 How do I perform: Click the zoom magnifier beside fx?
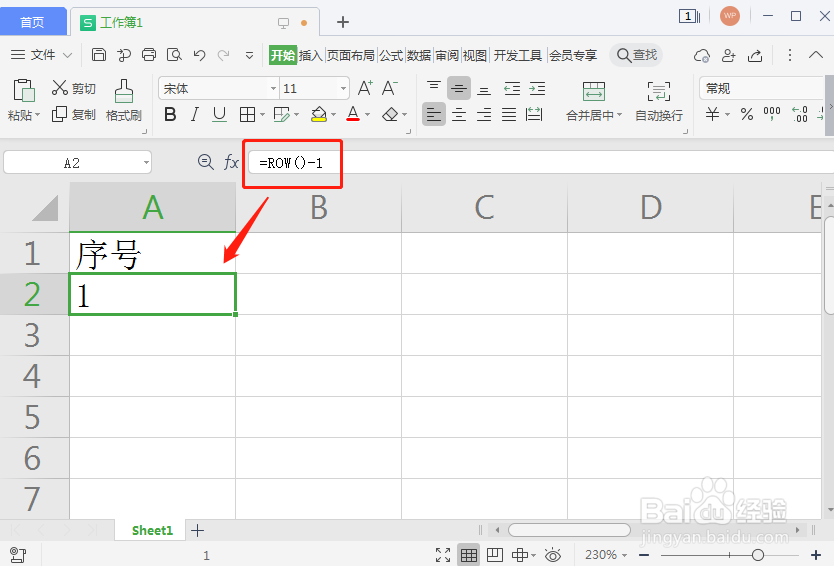pos(205,162)
